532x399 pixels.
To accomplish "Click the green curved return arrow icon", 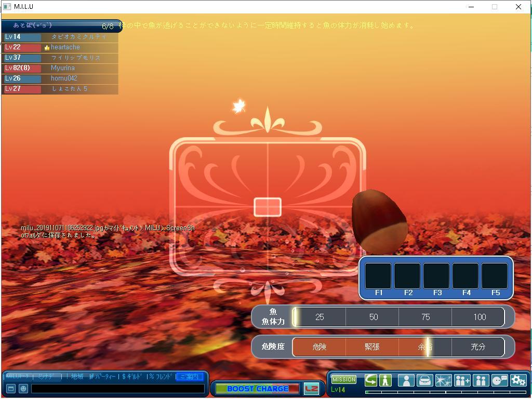I will point(370,380).
